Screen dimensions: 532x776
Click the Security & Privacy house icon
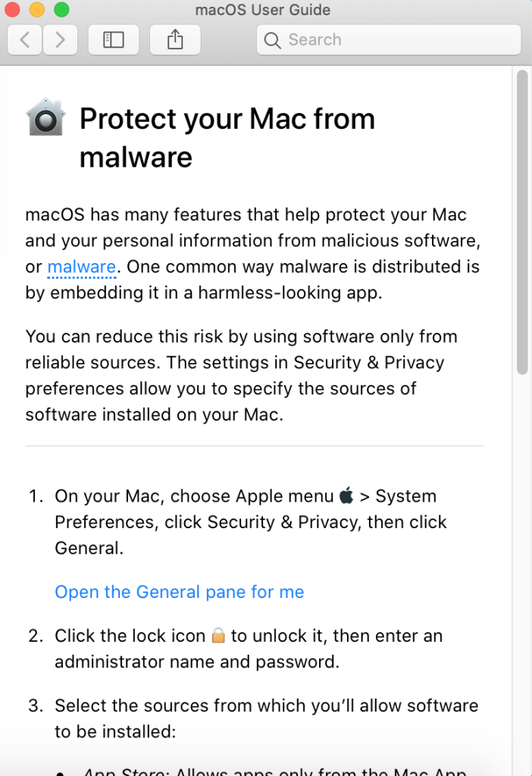[x=45, y=117]
